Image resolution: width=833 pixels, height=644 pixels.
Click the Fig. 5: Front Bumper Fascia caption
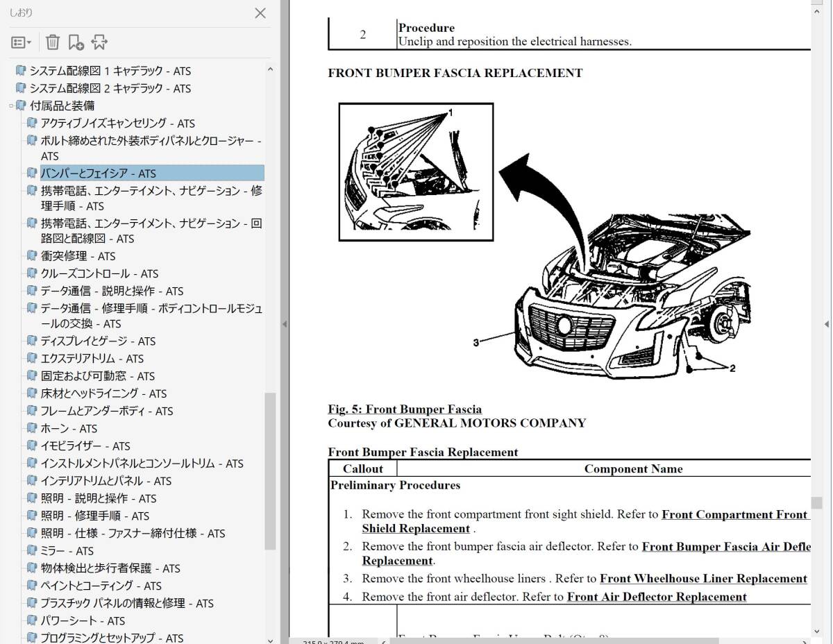point(405,409)
